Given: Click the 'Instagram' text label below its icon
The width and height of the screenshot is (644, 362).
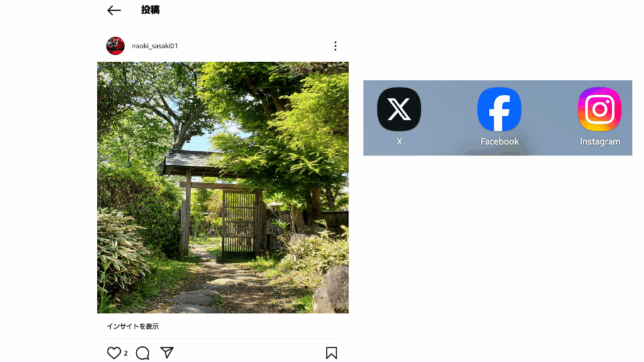Looking at the screenshot, I should [599, 141].
